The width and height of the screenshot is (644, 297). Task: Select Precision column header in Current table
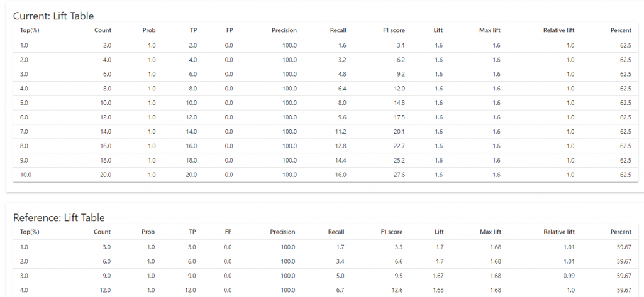pos(284,30)
